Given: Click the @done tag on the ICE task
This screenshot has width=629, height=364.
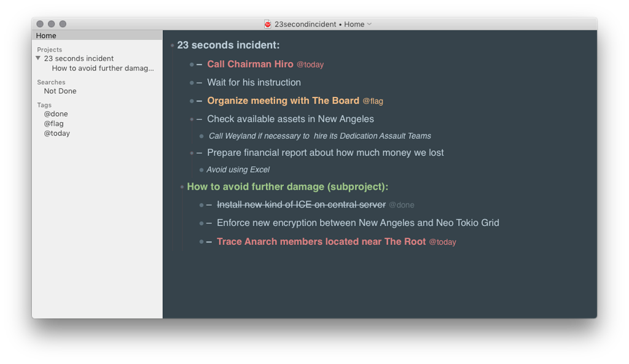Looking at the screenshot, I should (x=402, y=205).
